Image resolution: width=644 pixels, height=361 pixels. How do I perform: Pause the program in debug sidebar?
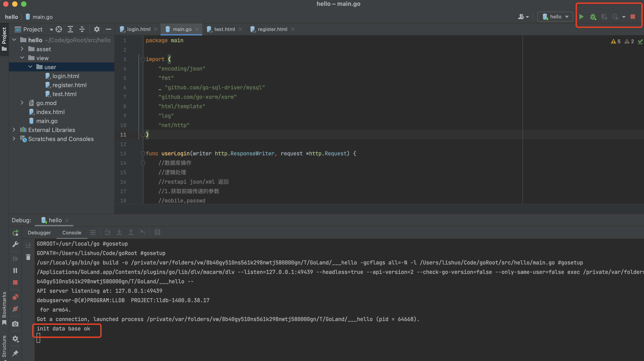click(x=15, y=271)
